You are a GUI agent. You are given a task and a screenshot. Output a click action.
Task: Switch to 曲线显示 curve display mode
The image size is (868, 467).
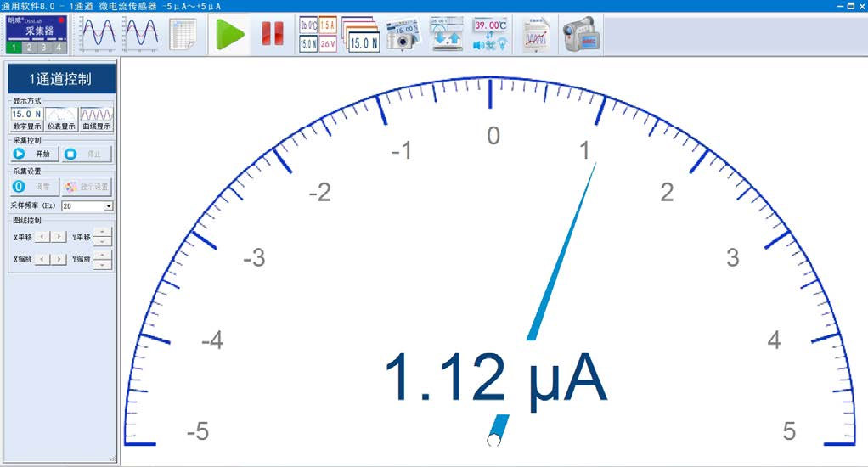pyautogui.click(x=95, y=118)
